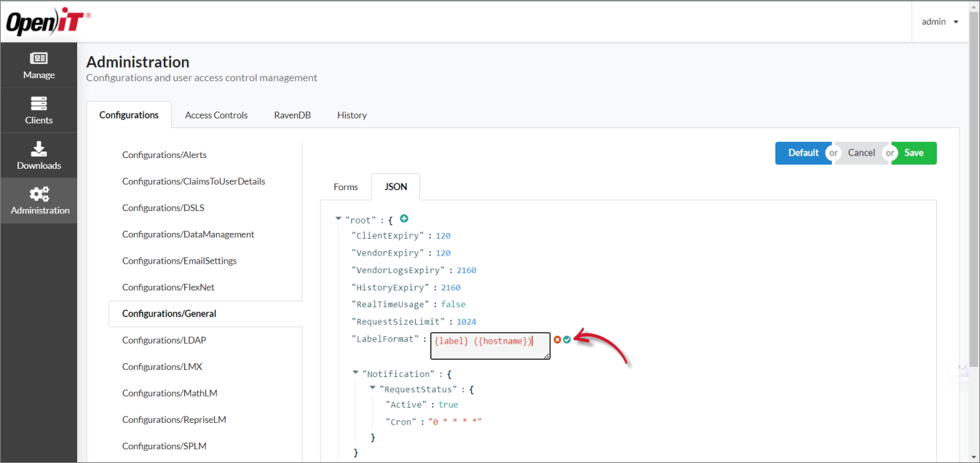Select the Clients sidebar icon
Screen dimensions: 980x463
[x=39, y=111]
